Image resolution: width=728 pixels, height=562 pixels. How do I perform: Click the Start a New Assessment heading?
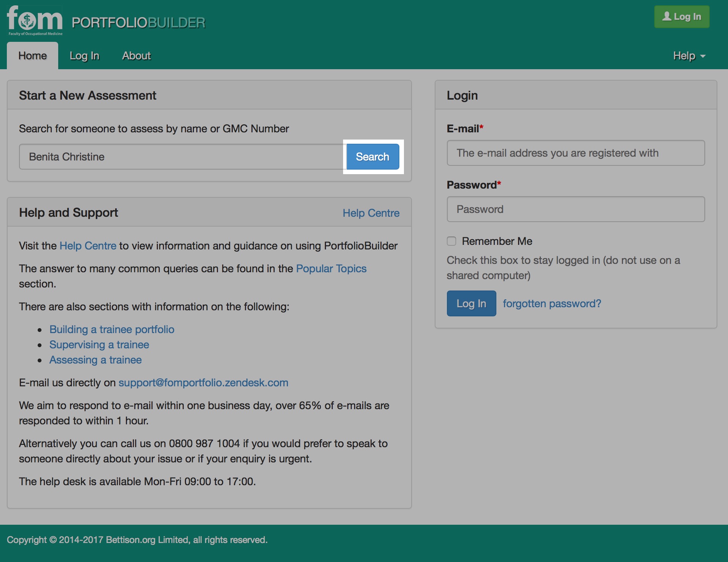[87, 95]
